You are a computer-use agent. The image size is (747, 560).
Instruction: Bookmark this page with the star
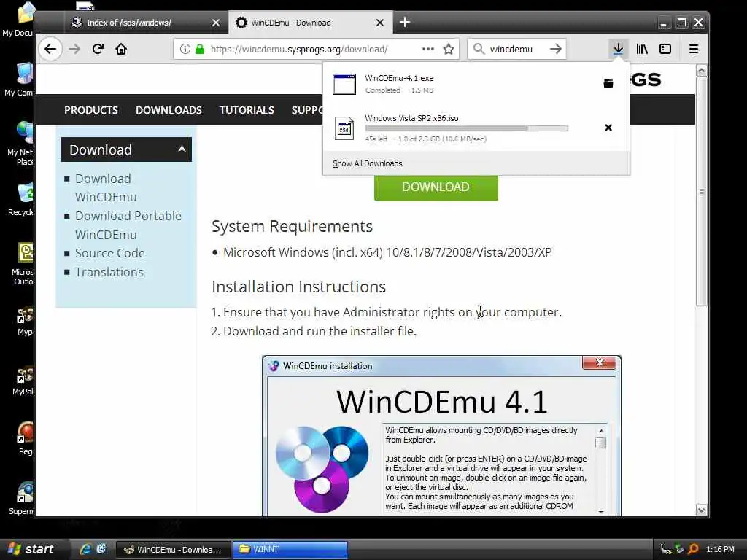(x=449, y=49)
